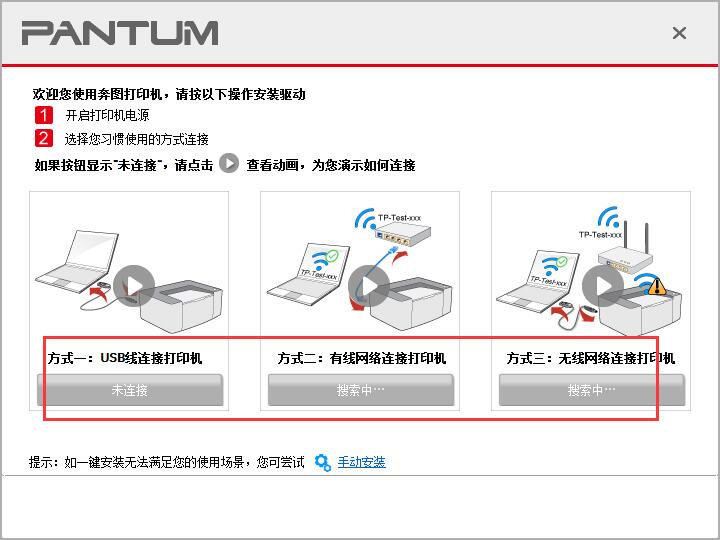The image size is (720, 540).
Task: Click the gear icon beside 手动安装
Action: pos(323,462)
